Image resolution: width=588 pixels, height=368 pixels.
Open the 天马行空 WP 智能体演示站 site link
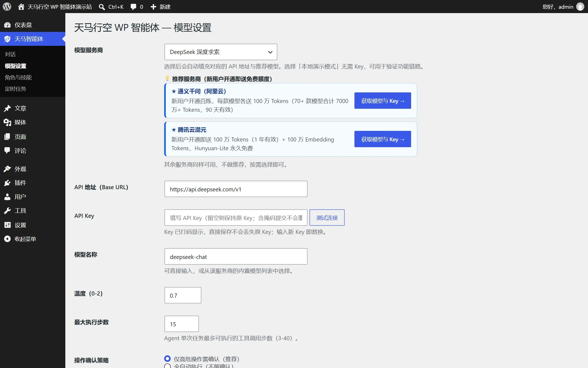tap(60, 7)
